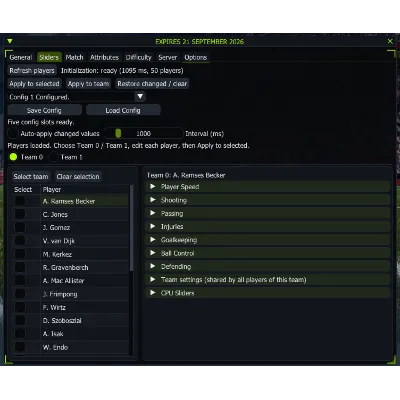The height and width of the screenshot is (400, 400).
Task: Tick the checkbox for R. Gravenberch
Action: pos(20,267)
